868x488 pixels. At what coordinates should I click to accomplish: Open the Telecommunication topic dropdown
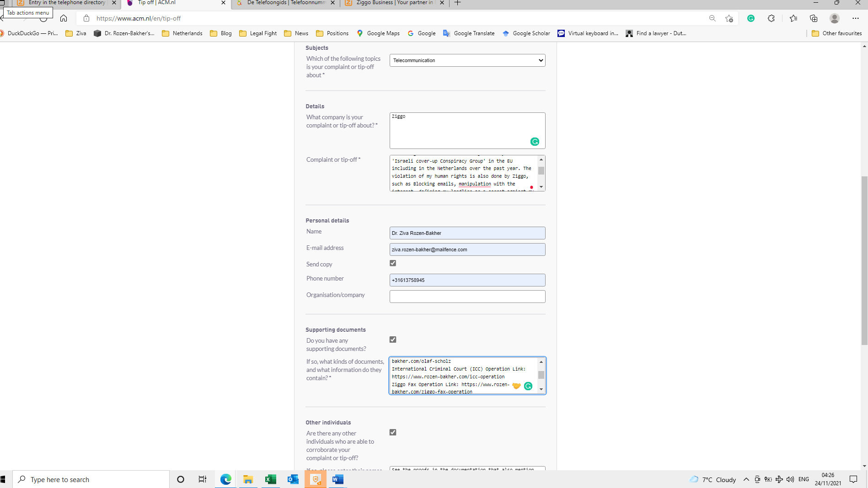pos(467,60)
